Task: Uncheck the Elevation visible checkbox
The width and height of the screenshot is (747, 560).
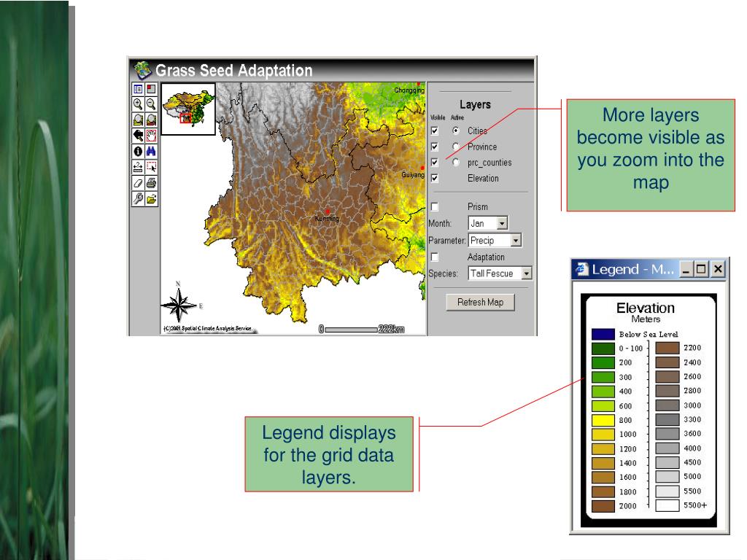Action: click(x=435, y=178)
